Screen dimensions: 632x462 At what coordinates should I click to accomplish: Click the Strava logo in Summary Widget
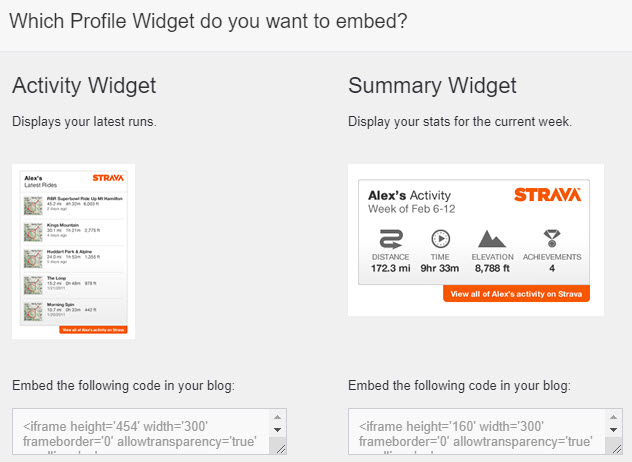coord(546,195)
